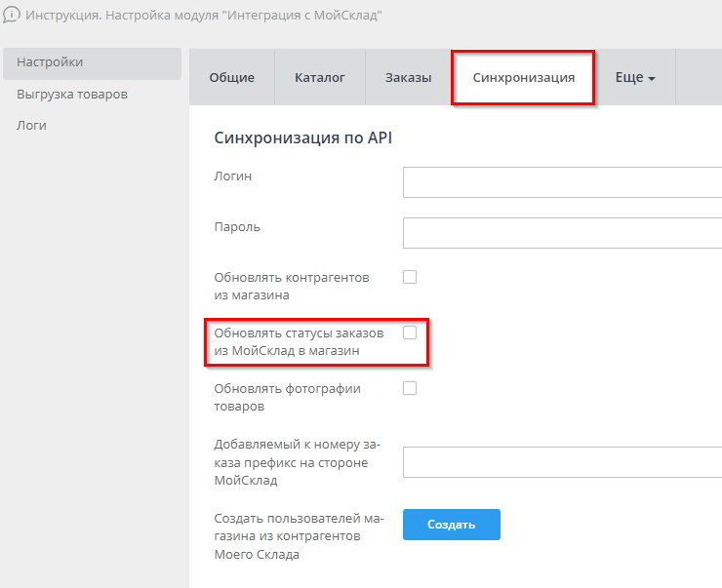Tick Обновлять статусы заказов из МойСклад checkbox
The height and width of the screenshot is (588, 722).
(410, 333)
